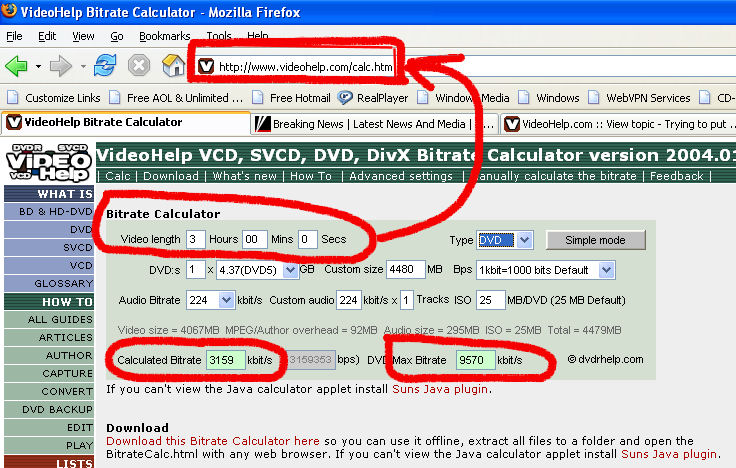
Task: Open the GLOSSARY sidebar item
Action: [49, 284]
